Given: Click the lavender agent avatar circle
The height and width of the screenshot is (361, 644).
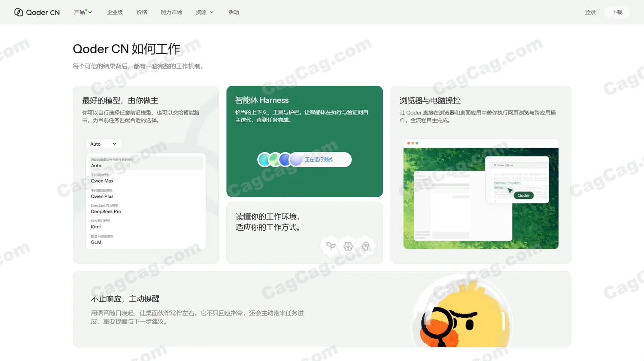Looking at the screenshot, I should (x=296, y=159).
